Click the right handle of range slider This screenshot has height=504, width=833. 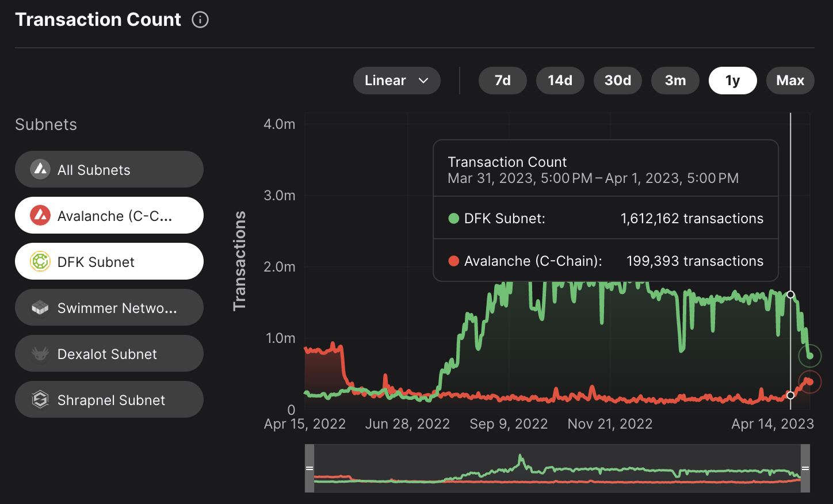(x=805, y=468)
